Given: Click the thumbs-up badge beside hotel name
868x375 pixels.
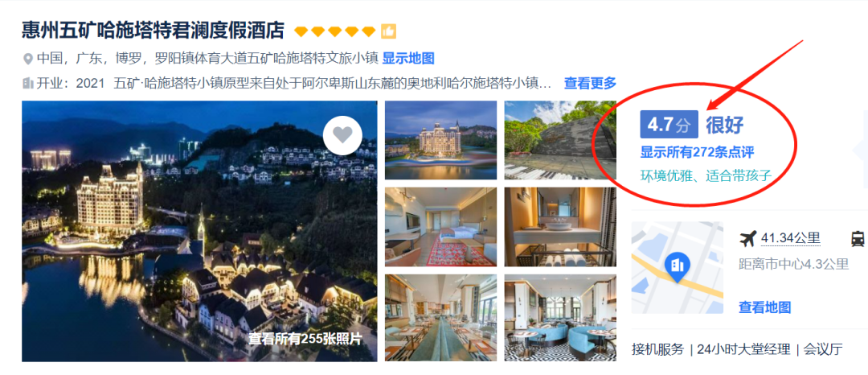Looking at the screenshot, I should [389, 31].
